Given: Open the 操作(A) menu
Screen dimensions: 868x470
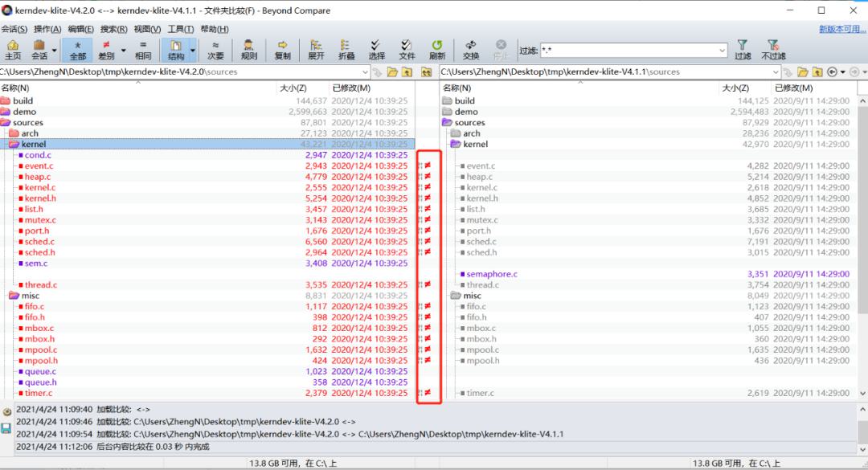Looking at the screenshot, I should click(47, 29).
